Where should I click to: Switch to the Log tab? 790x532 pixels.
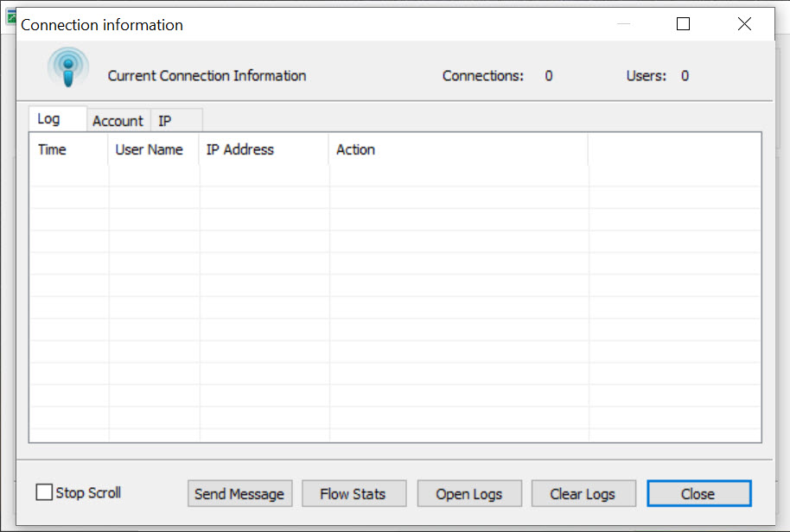pos(49,119)
